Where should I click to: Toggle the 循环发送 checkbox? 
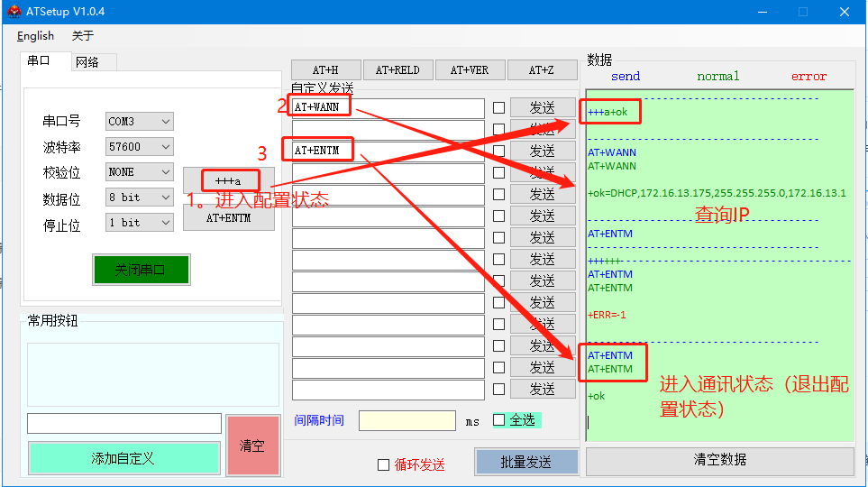(x=383, y=464)
